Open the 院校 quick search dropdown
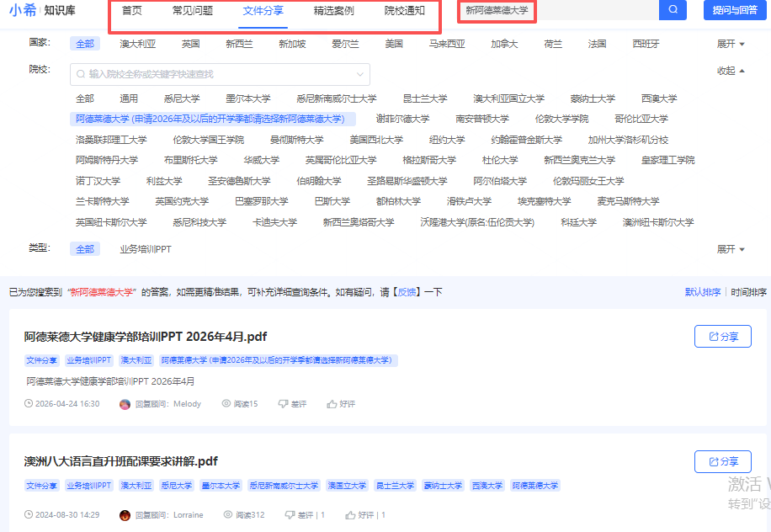Viewport: 771px width, 532px height. point(220,74)
